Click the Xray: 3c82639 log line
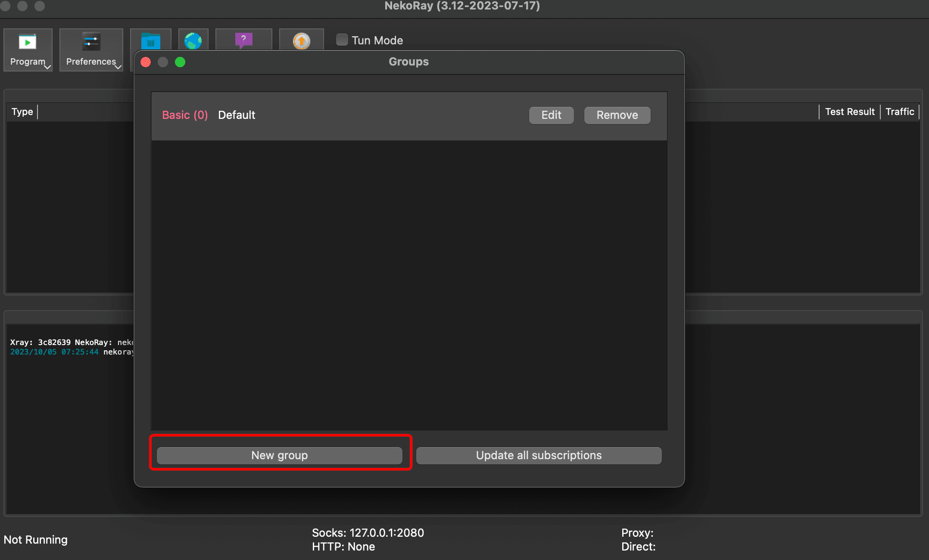Viewport: 929px width, 560px height. [72, 342]
